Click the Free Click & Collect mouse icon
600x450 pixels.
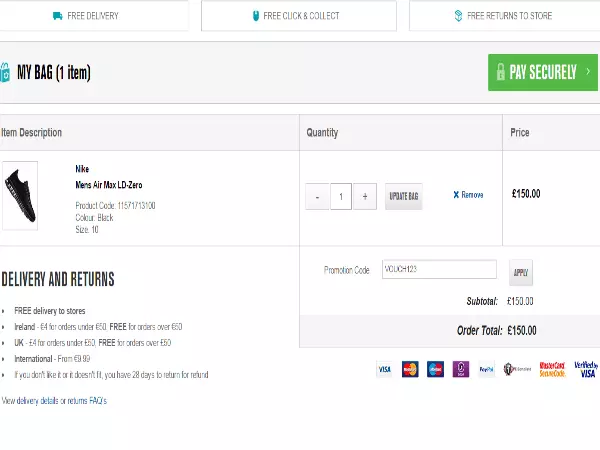pyautogui.click(x=256, y=16)
